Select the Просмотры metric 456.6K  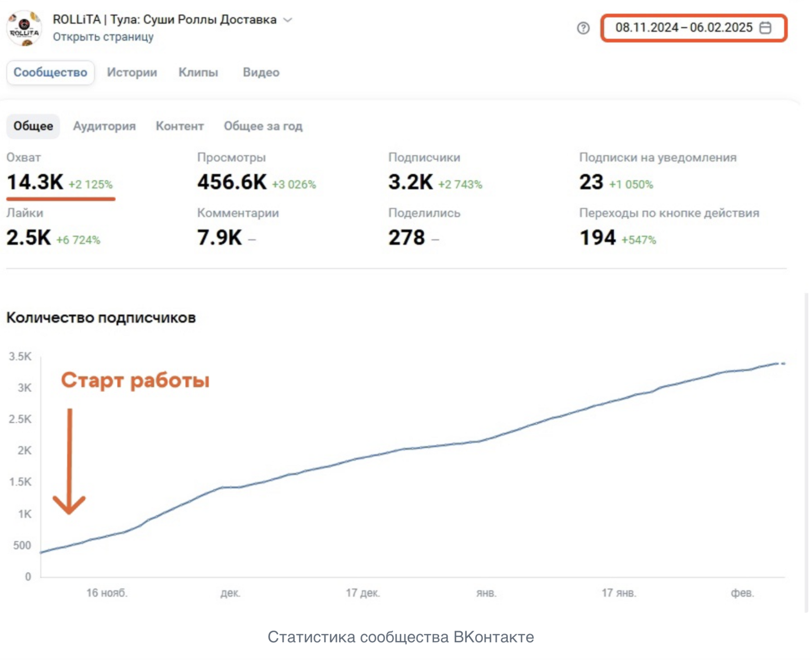coord(232,182)
